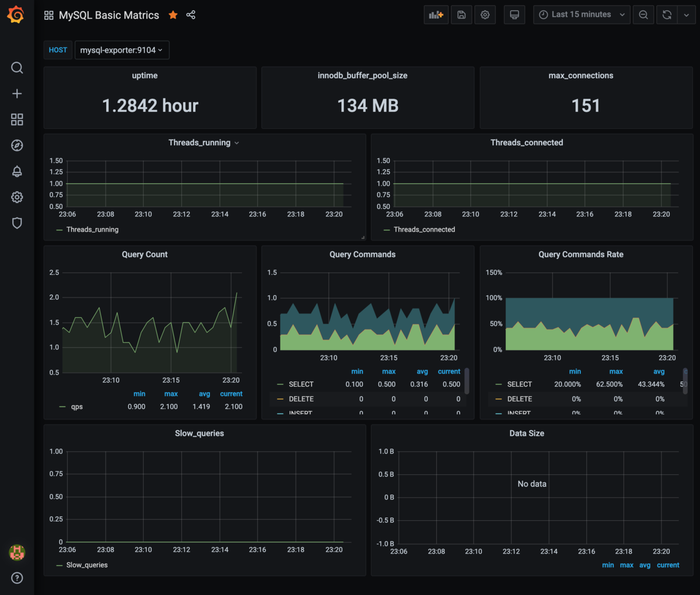Click the 151 max connections value
This screenshot has width=700, height=595.
click(x=586, y=106)
